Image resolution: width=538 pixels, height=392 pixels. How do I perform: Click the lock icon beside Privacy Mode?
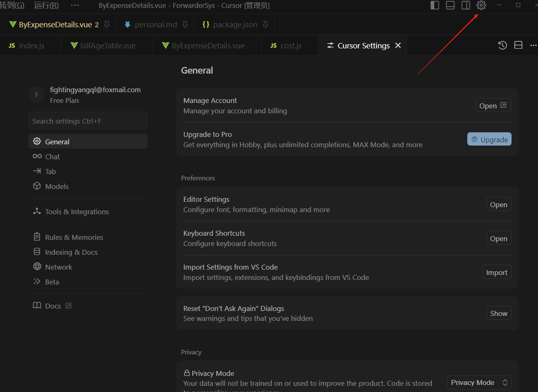pyautogui.click(x=187, y=373)
